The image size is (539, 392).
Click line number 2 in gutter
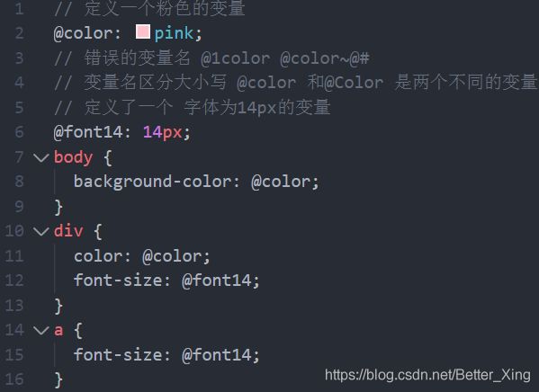[19, 33]
